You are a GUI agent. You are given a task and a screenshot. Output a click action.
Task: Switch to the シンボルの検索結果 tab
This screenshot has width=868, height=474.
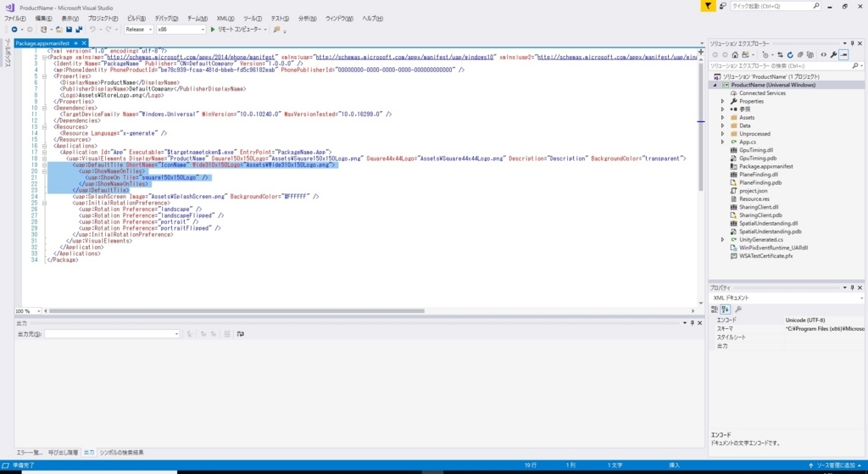click(121, 453)
